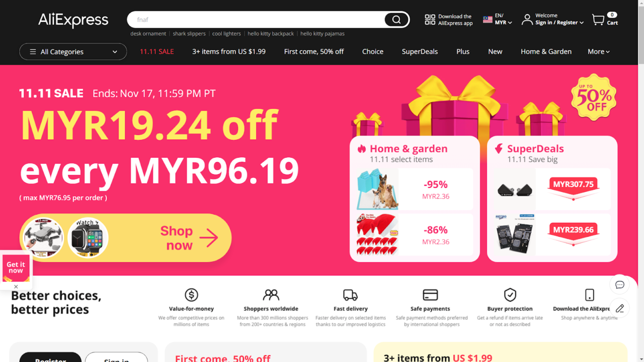Image resolution: width=644 pixels, height=362 pixels.
Task: Click the Malaysia flag icon
Action: pyautogui.click(x=487, y=20)
